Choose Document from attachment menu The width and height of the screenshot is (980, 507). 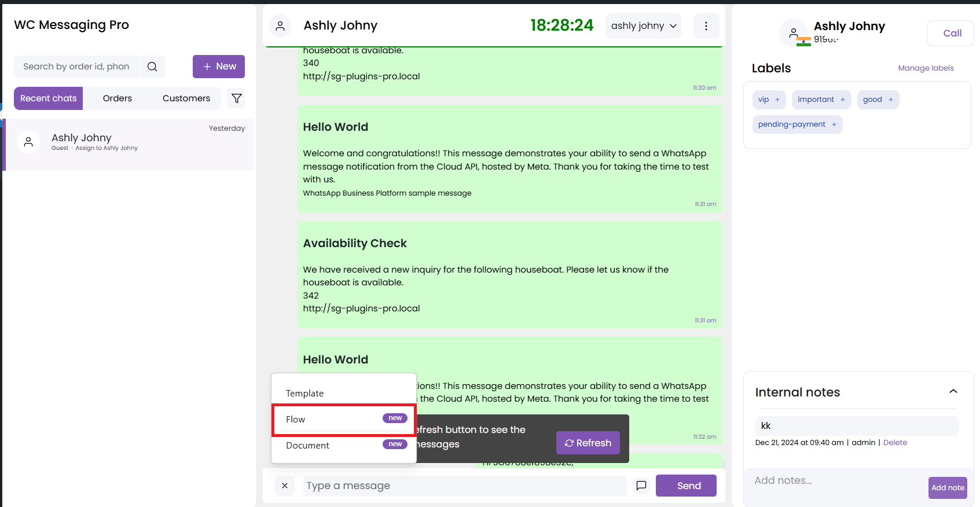[x=344, y=446]
